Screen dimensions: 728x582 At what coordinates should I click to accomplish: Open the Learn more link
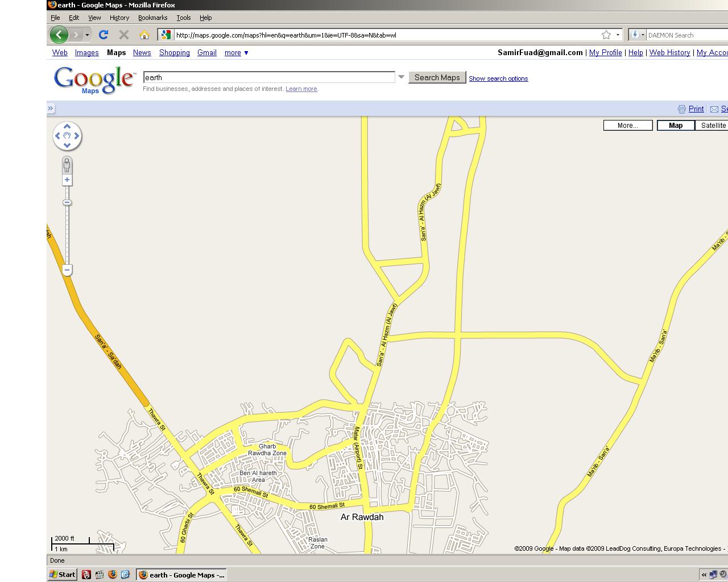(301, 89)
